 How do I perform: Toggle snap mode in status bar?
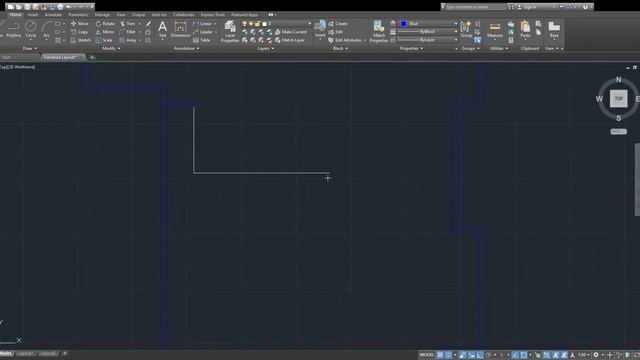[448, 355]
